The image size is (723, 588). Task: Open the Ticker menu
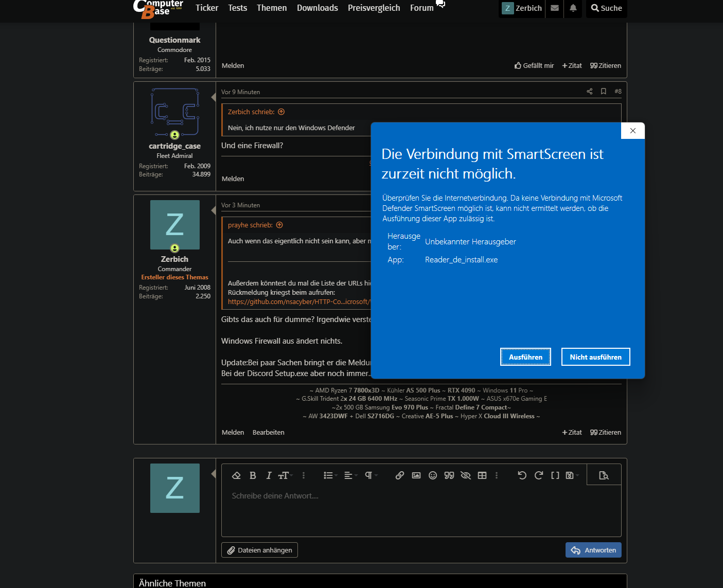pyautogui.click(x=207, y=8)
